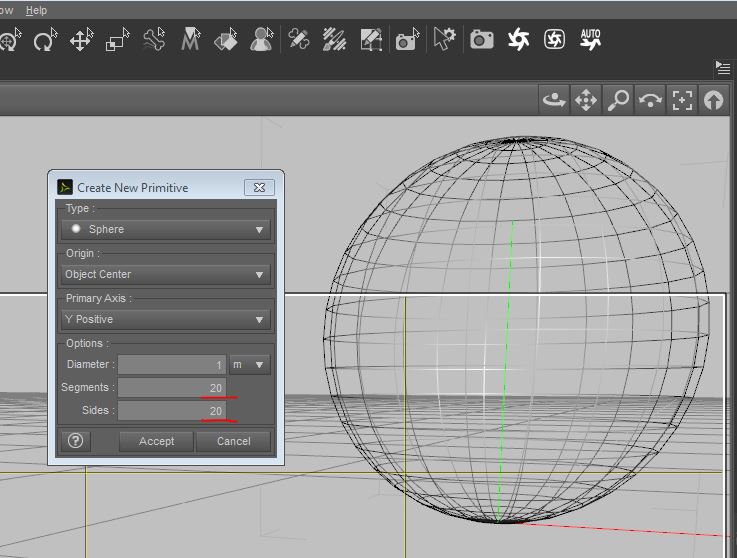Click the viewport pan camera control

click(x=586, y=100)
